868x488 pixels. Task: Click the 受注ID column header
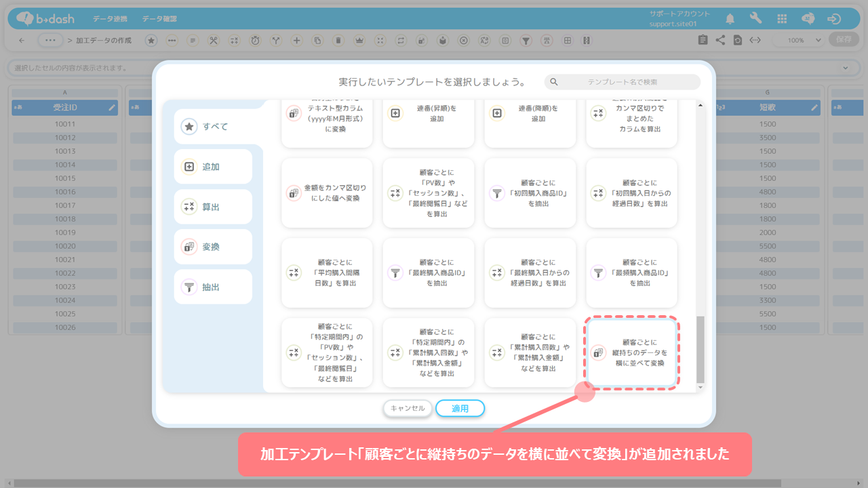(65, 107)
